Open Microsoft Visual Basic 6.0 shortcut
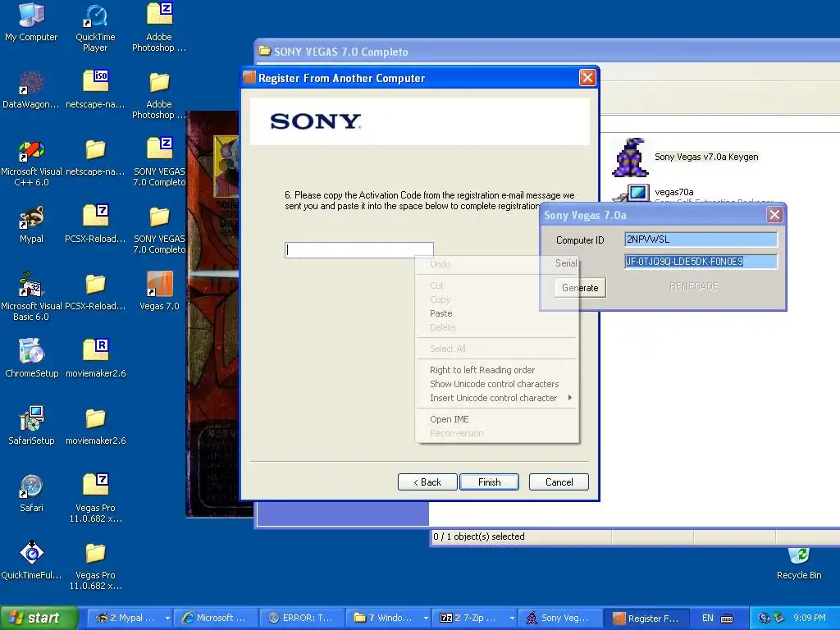 tap(31, 296)
